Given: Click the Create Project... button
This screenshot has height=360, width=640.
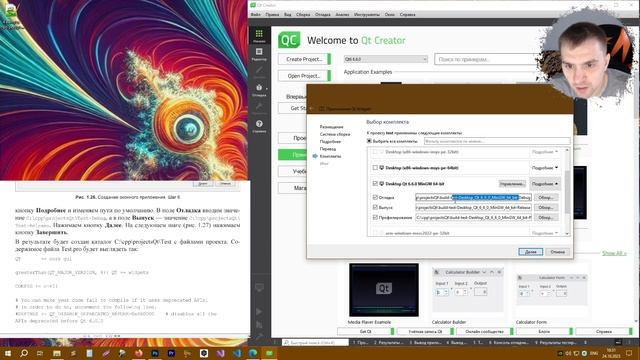Looking at the screenshot, I should tap(304, 59).
